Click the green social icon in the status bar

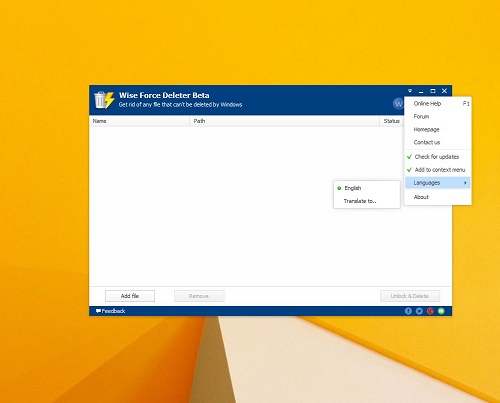[x=441, y=311]
